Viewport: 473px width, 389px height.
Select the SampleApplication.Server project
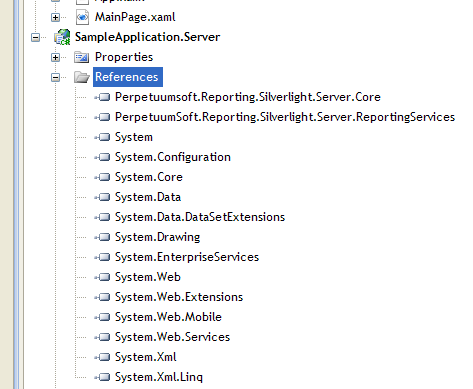click(147, 37)
